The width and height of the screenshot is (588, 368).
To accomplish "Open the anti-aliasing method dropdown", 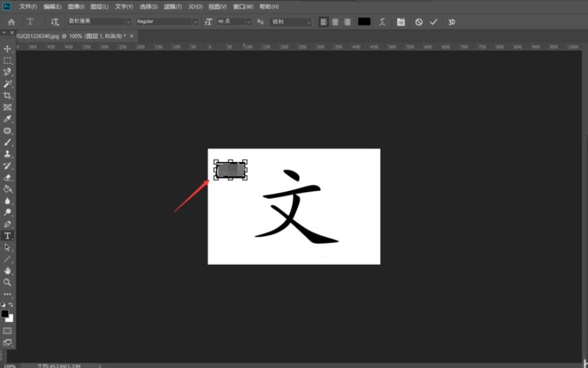I will [x=291, y=21].
